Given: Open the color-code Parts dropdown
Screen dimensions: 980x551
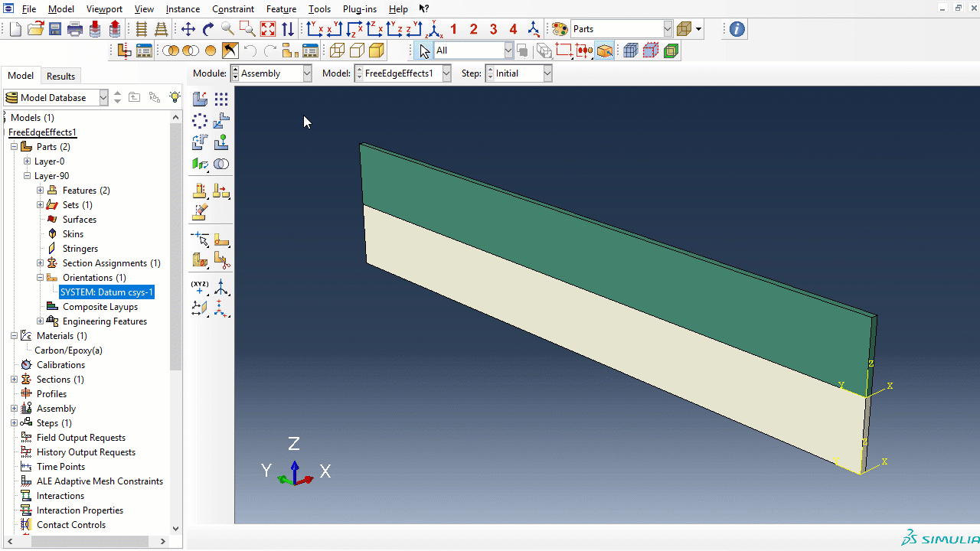Looking at the screenshot, I should coord(622,29).
